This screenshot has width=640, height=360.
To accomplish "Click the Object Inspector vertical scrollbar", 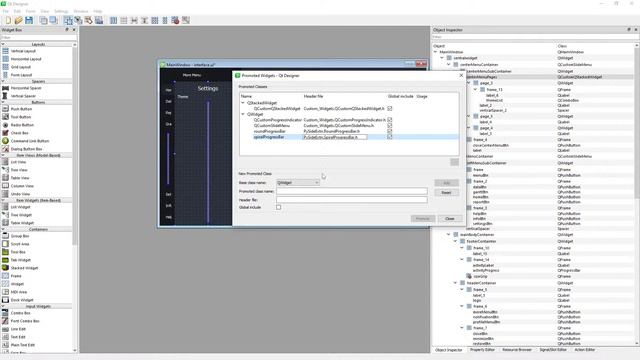I will point(637,122).
